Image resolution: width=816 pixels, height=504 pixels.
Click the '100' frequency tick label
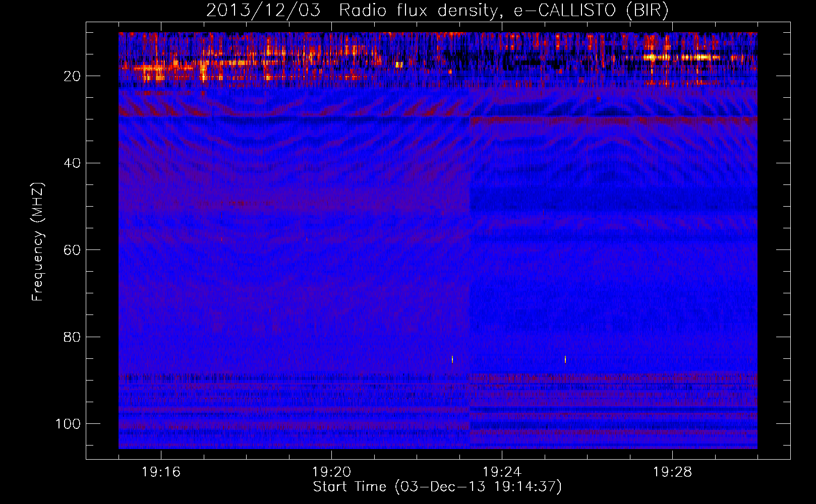[68, 424]
